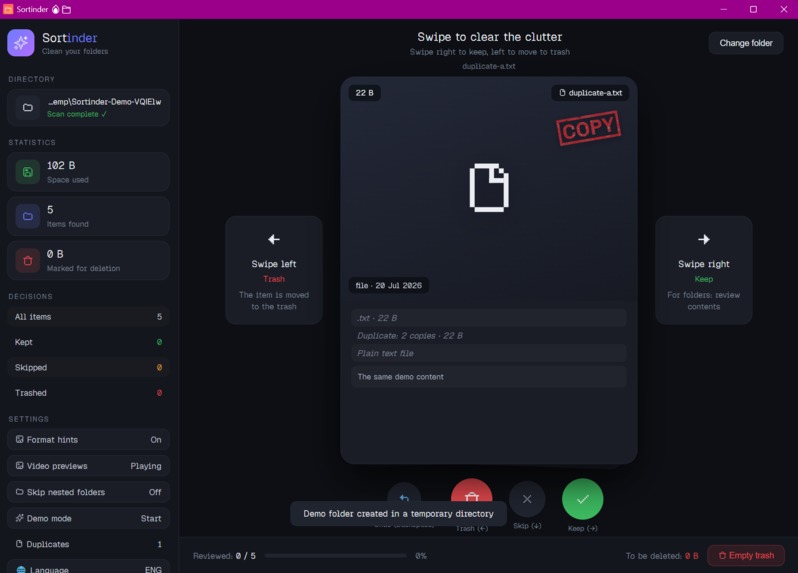The image size is (798, 573).
Task: Click the Video previews row icon
Action: click(19, 466)
